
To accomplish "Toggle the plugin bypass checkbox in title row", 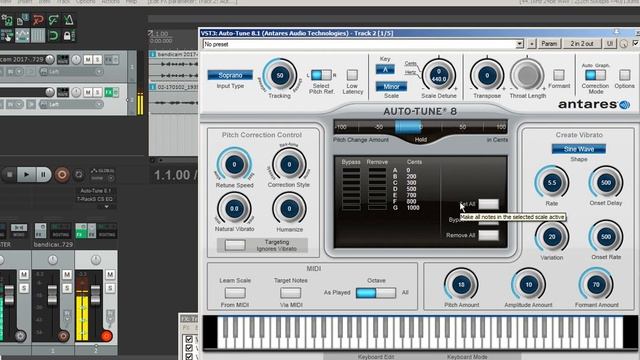I will pyautogui.click(x=636, y=43).
